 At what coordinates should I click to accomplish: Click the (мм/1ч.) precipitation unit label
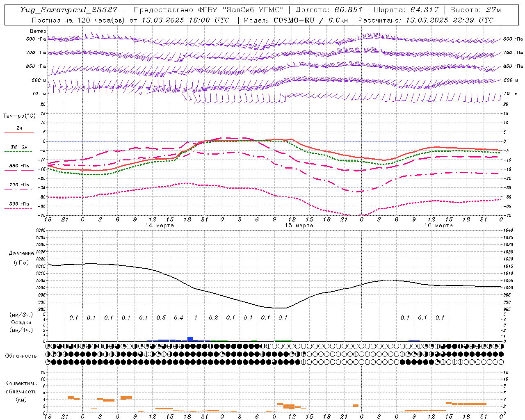click(21, 330)
